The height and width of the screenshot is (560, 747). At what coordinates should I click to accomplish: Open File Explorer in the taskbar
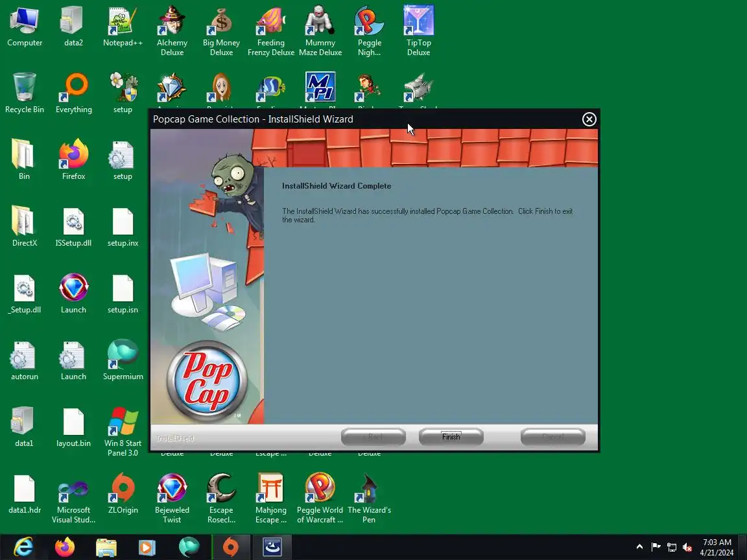tap(106, 546)
